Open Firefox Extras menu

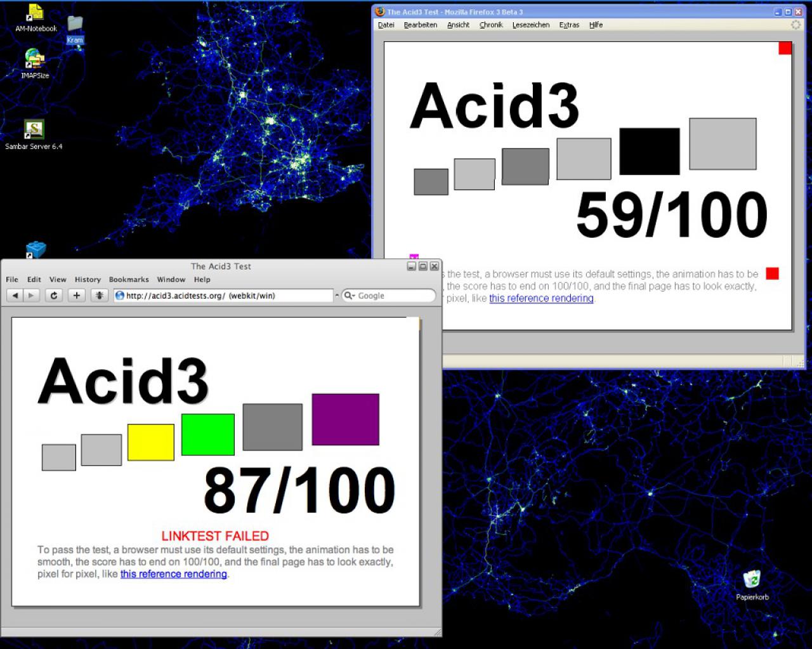569,25
